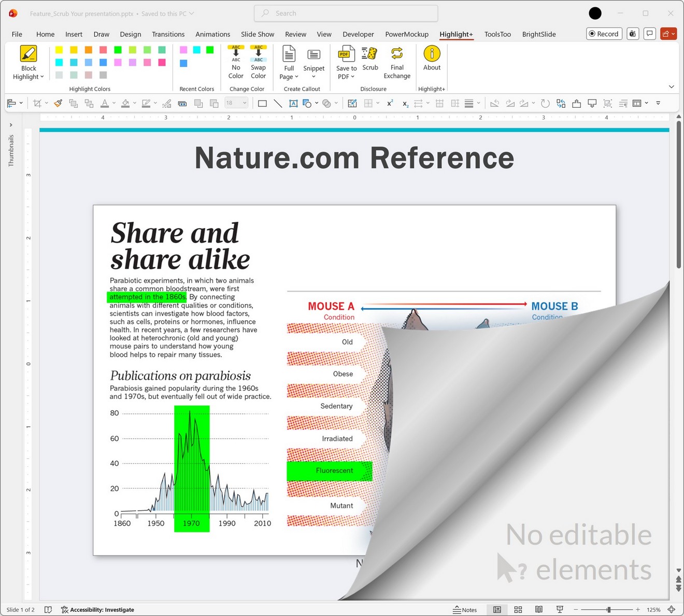The height and width of the screenshot is (616, 684).
Task: Collapse the ribbon with the chevron
Action: point(672,87)
